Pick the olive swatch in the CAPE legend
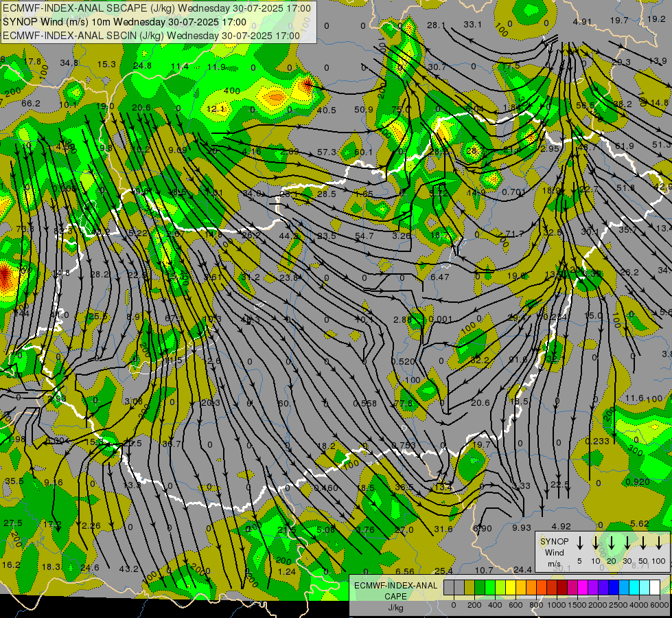 coord(470,587)
